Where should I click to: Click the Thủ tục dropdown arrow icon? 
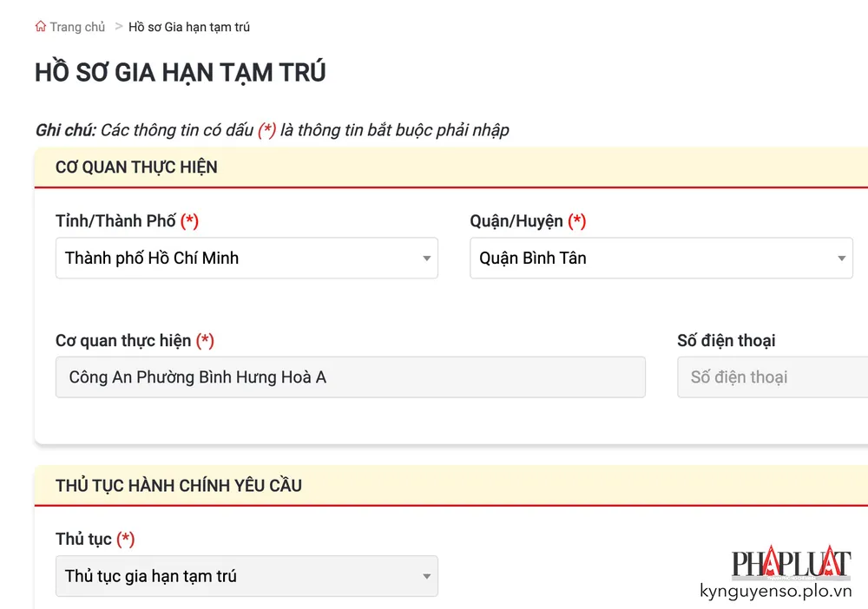(426, 576)
